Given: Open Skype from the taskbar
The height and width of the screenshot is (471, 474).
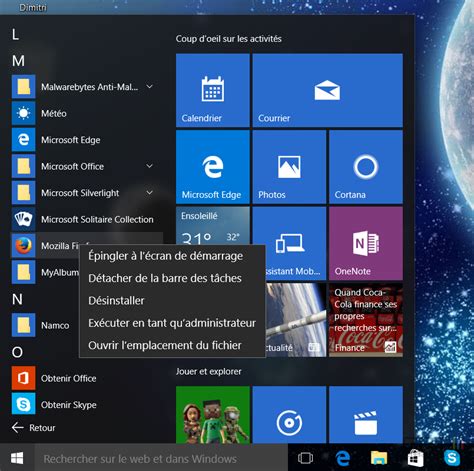Looking at the screenshot, I should (452, 458).
